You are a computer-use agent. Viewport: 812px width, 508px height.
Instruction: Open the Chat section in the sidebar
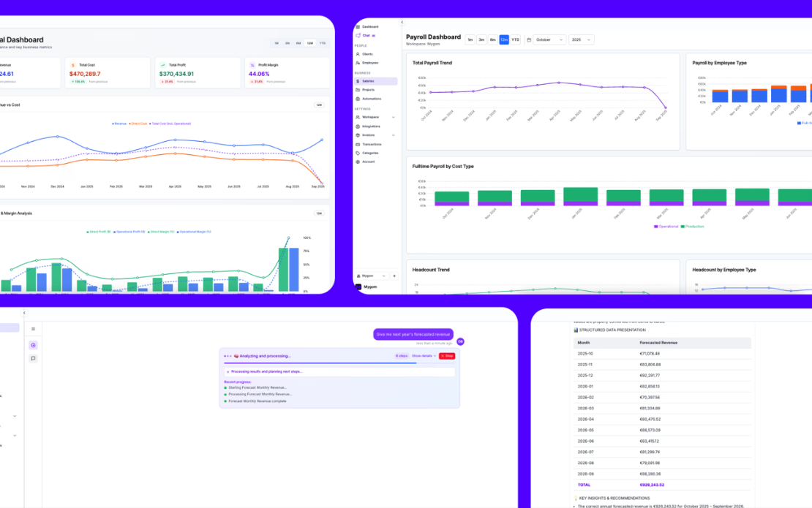click(368, 35)
